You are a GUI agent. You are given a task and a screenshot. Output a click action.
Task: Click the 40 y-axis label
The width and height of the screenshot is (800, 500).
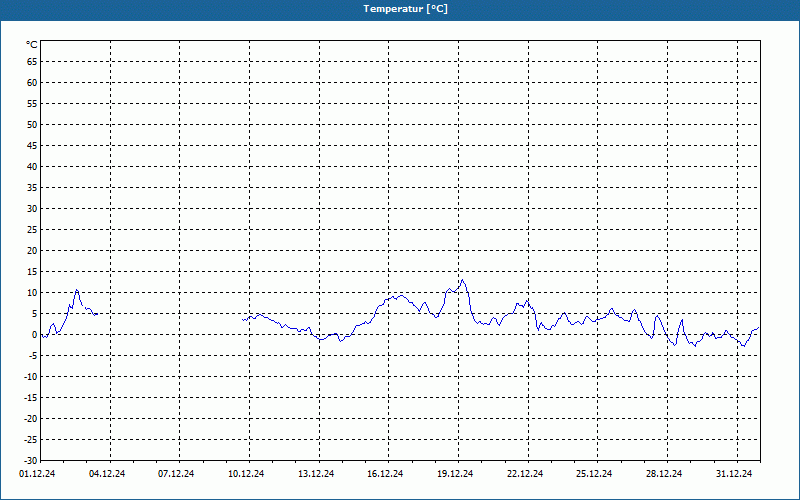(32, 167)
